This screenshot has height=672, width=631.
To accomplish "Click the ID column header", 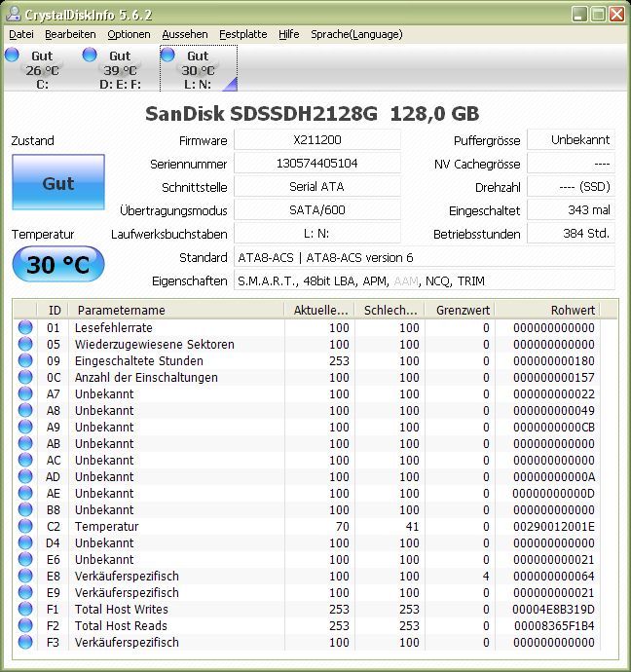I will [x=54, y=310].
